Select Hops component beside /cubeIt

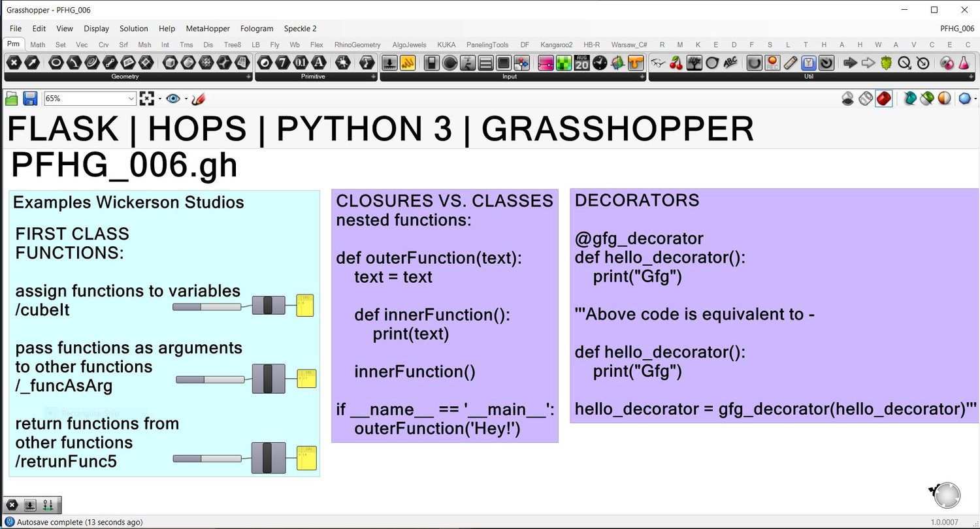point(269,305)
